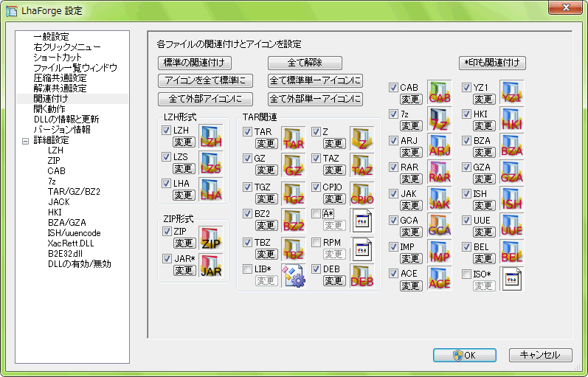Click 変更 button under DEB

point(334,281)
